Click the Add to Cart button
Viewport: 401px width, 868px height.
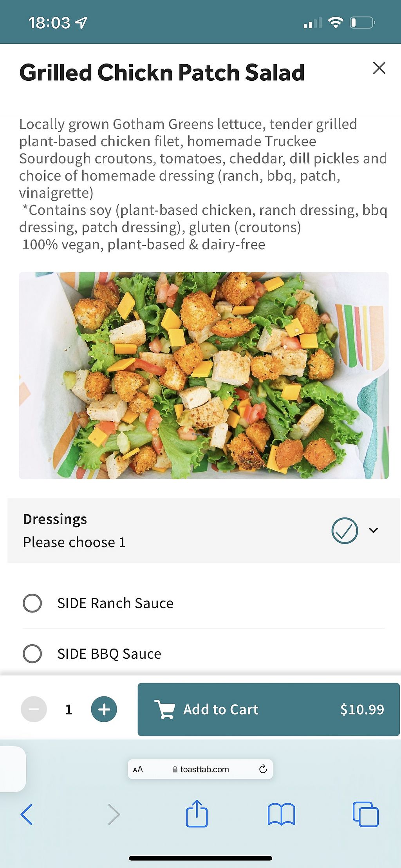(269, 709)
